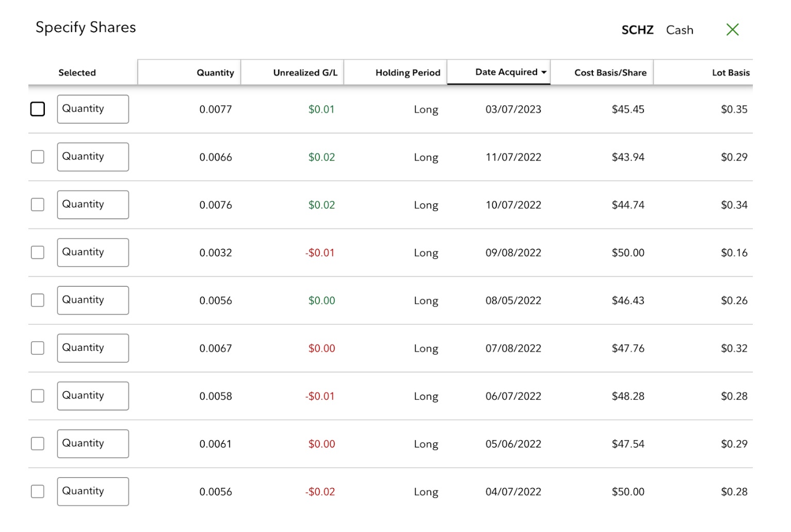Select the 11/07/2022 lot checkbox
Image resolution: width=791 pixels, height=532 pixels.
(38, 157)
